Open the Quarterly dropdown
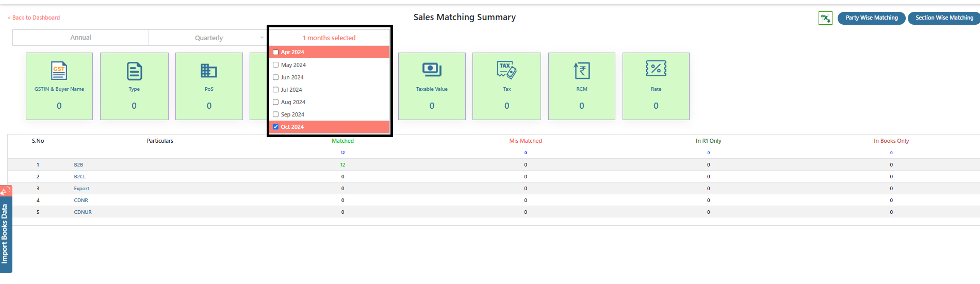The height and width of the screenshot is (284, 980). tap(208, 38)
